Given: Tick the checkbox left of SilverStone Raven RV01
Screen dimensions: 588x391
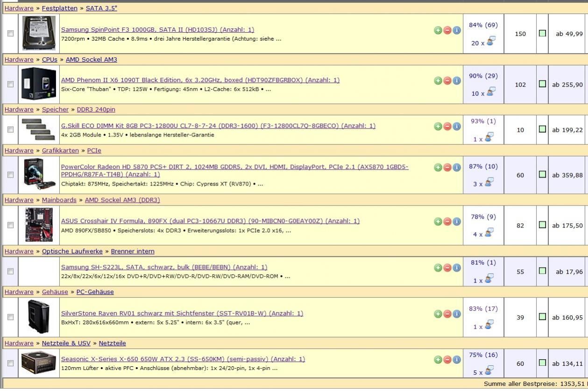Looking at the screenshot, I should point(10,317).
